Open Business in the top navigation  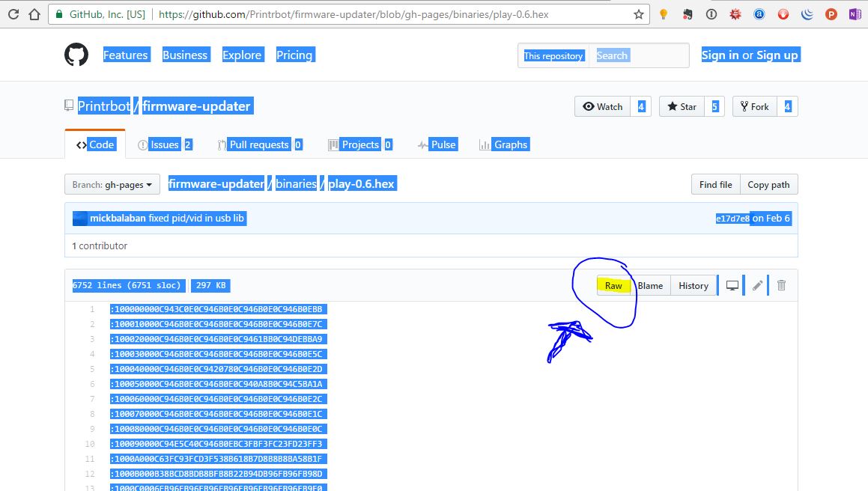coord(185,55)
